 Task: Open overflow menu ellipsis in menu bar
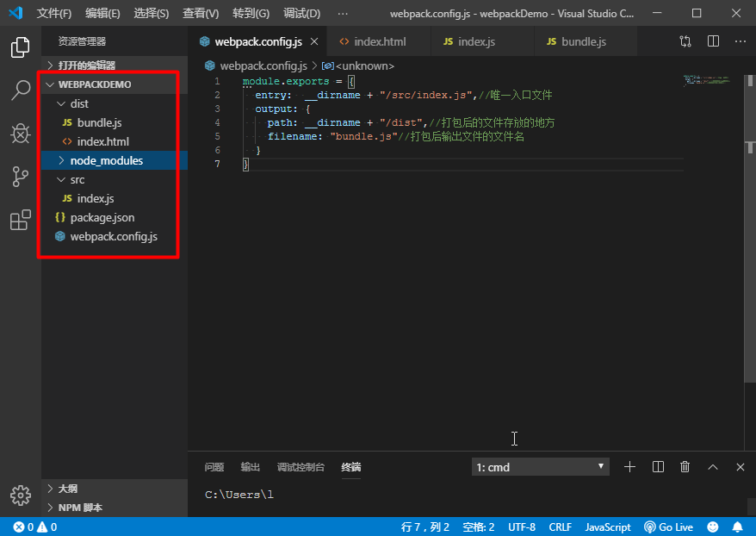343,14
